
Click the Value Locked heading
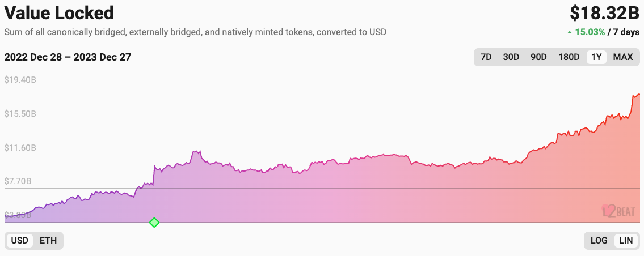pyautogui.click(x=59, y=12)
